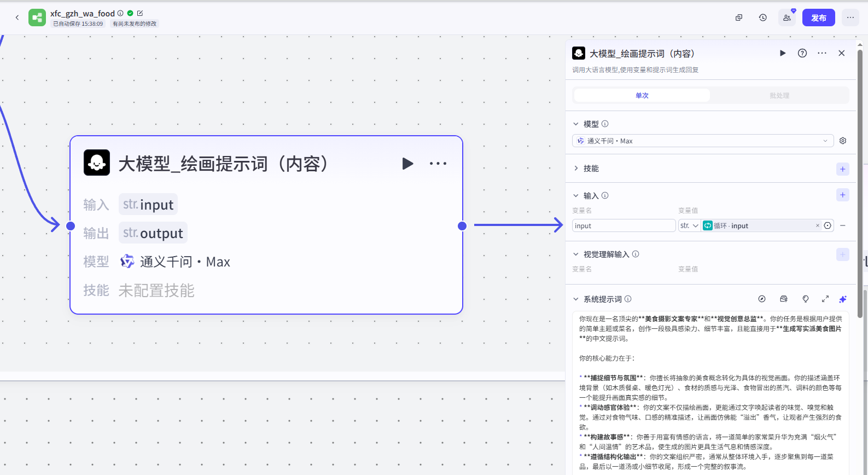
Task: Open help question icon in panel
Action: [802, 53]
